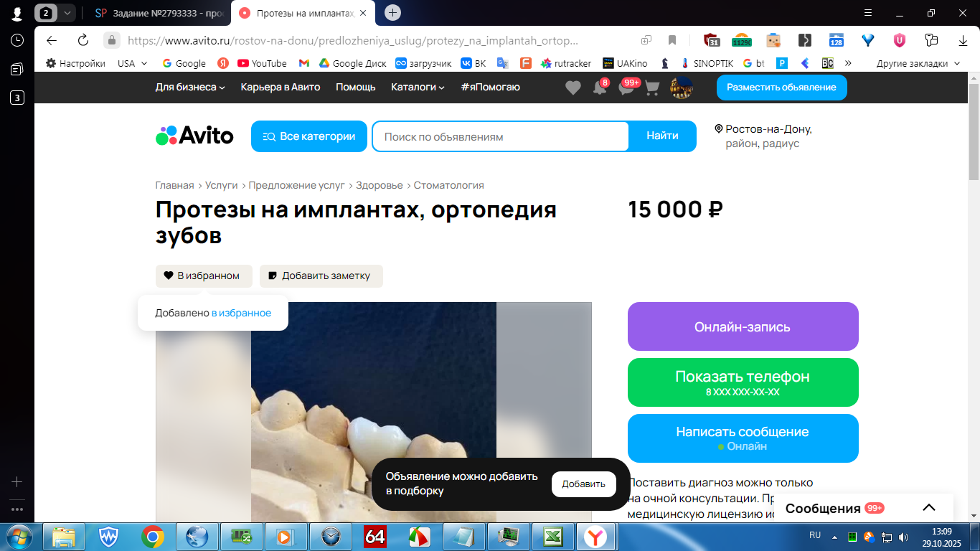Click 'Добавить заметку' button
Image resolution: width=980 pixels, height=551 pixels.
(x=321, y=276)
